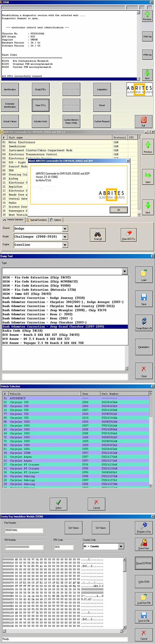Open Actuator tests
Image resolution: width=155 pixels, height=644 pixels.
tap(41, 121)
